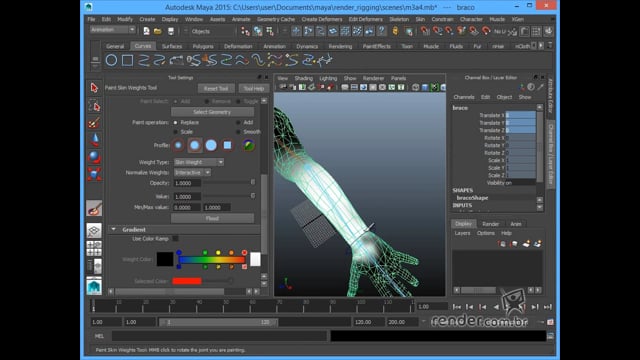Select the Gaussian brush profile
Image resolution: width=640 pixels, height=360 pixels.
pyautogui.click(x=178, y=145)
